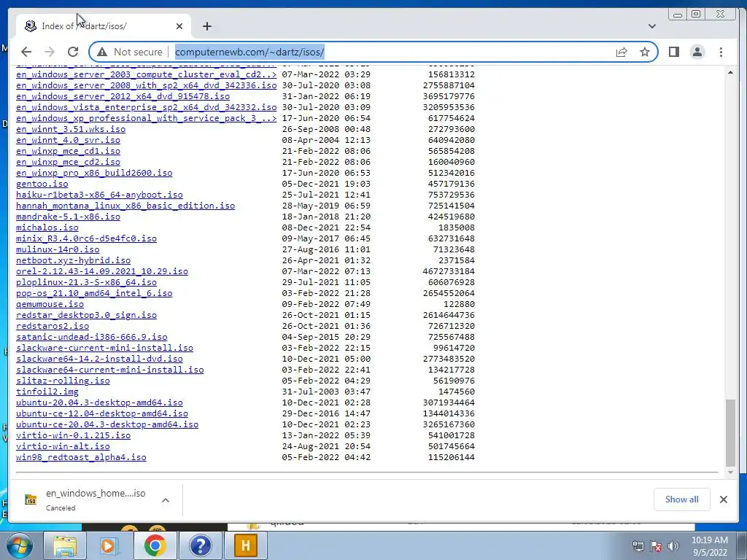The width and height of the screenshot is (747, 560).
Task: Open win98_redtoast_alpha4.iso link
Action: click(81, 458)
